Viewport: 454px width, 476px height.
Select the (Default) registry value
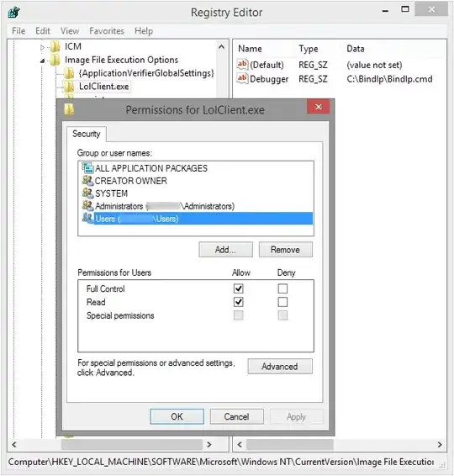pyautogui.click(x=267, y=65)
